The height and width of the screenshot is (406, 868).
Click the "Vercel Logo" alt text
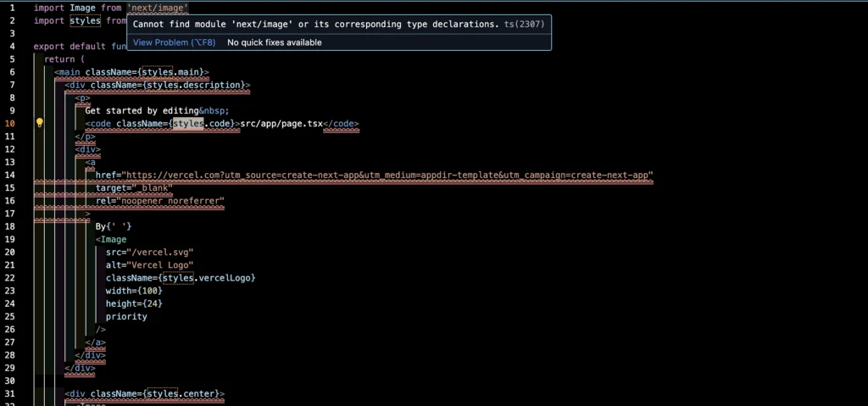click(x=163, y=264)
